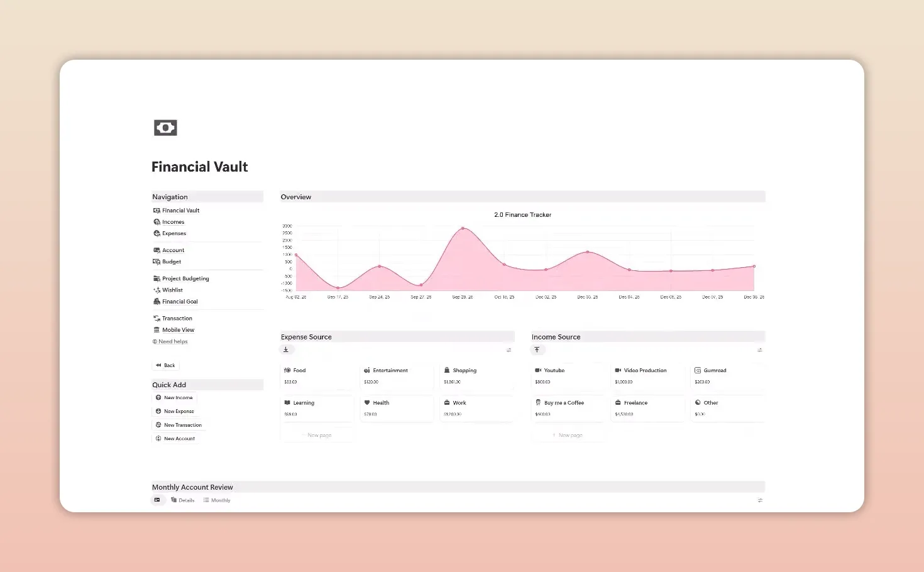Switch to the Monthly view tab
The image size is (924, 572).
(217, 500)
